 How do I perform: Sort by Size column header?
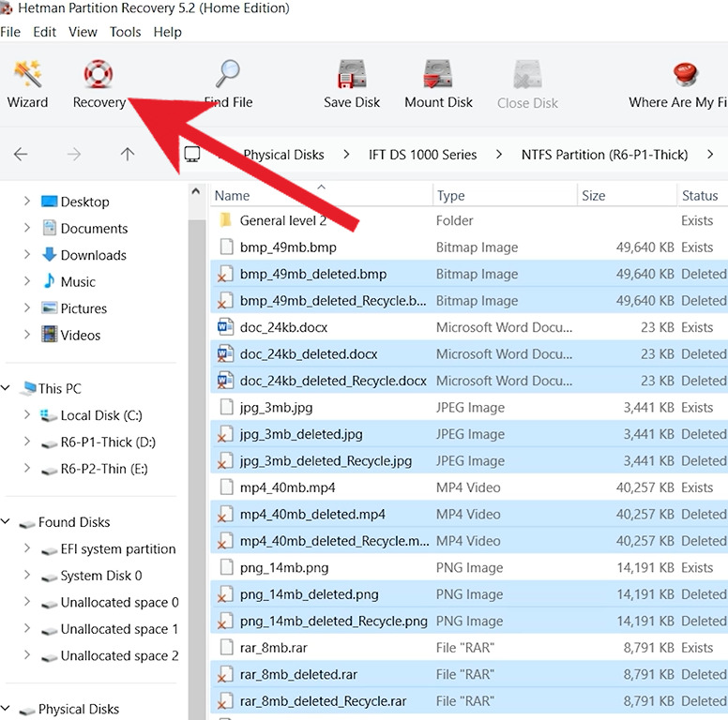627,195
